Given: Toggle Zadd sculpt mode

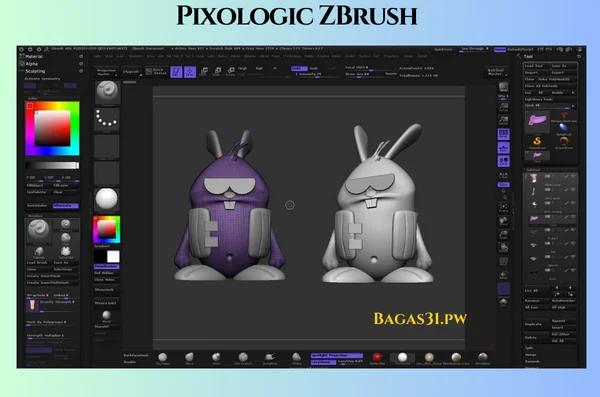Looking at the screenshot, I should tap(299, 68).
